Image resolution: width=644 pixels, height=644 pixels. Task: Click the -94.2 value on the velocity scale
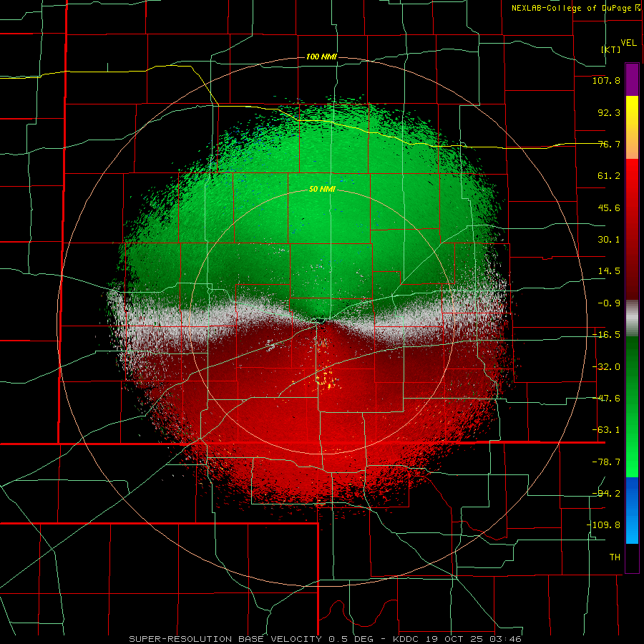coord(606,494)
